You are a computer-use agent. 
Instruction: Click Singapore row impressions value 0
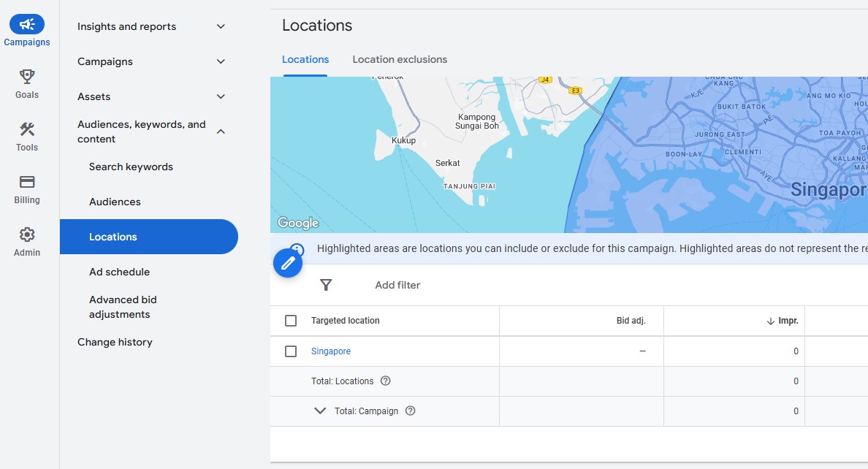tap(796, 351)
